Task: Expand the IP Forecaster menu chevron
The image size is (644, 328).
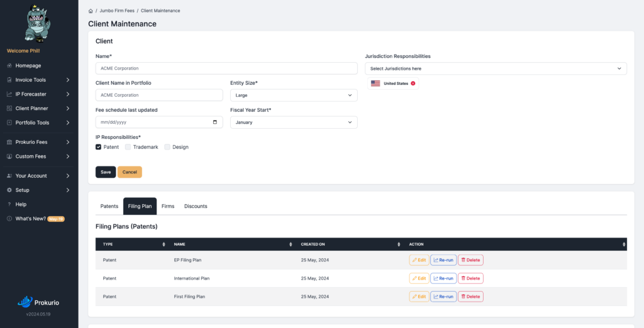Action: (x=68, y=94)
